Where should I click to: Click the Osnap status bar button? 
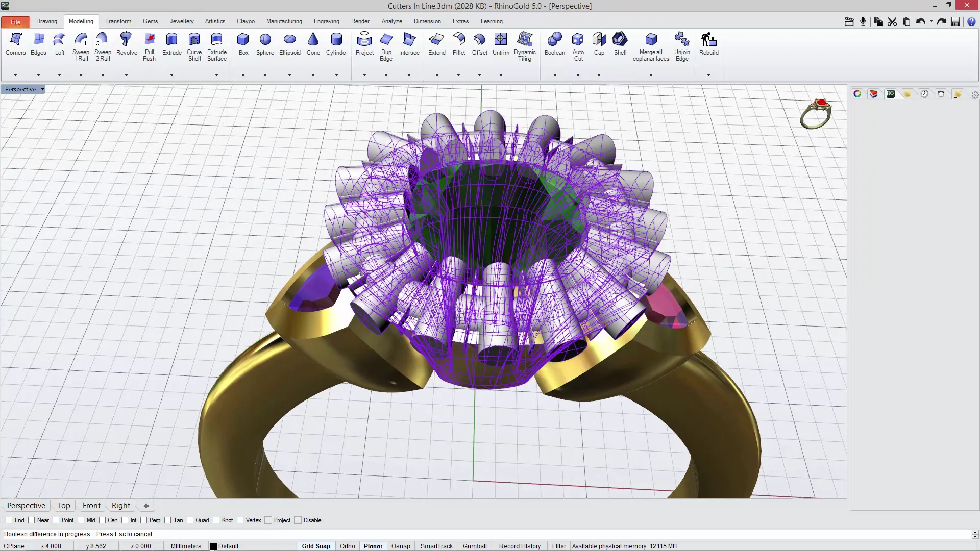401,546
